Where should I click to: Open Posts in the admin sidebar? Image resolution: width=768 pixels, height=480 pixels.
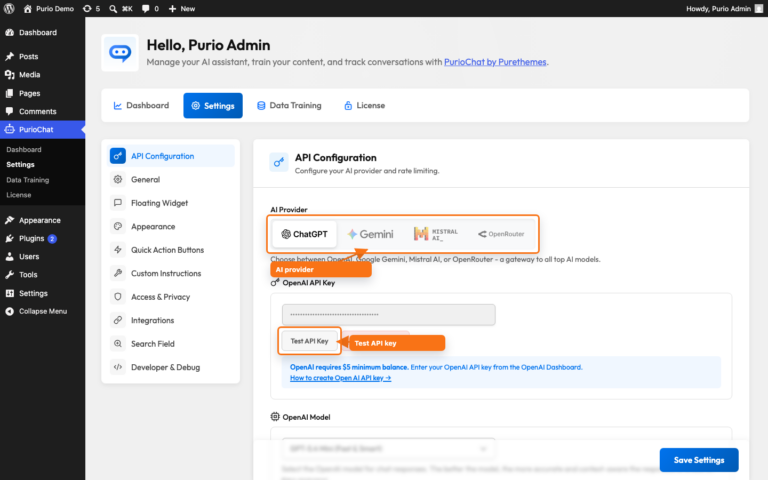pos(42,56)
